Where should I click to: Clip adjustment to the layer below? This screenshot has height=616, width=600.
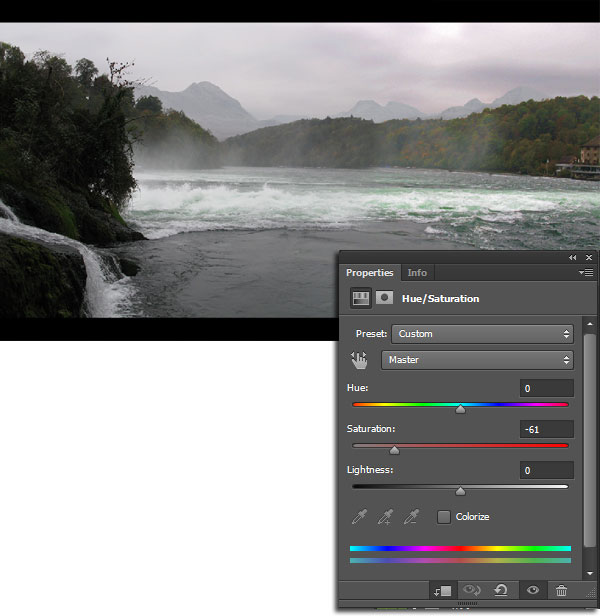442,590
